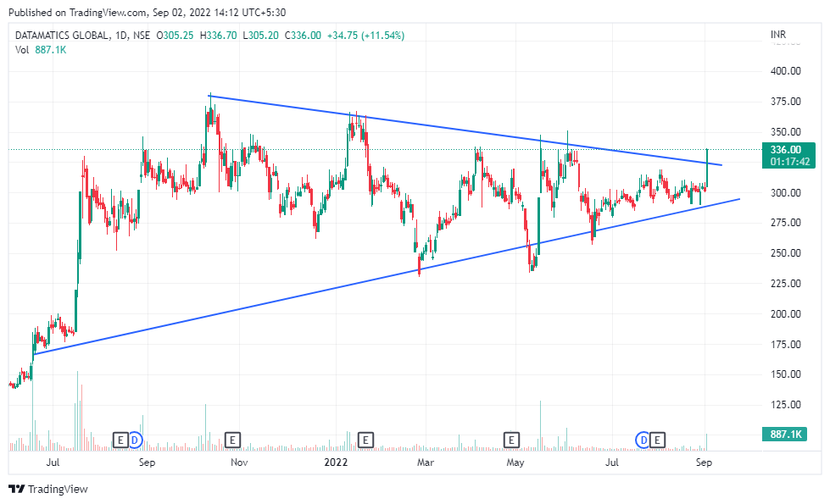Image resolution: width=830 pixels, height=504 pixels.
Task: Toggle visibility of the Vol indicator in the legend
Action: coord(20,49)
